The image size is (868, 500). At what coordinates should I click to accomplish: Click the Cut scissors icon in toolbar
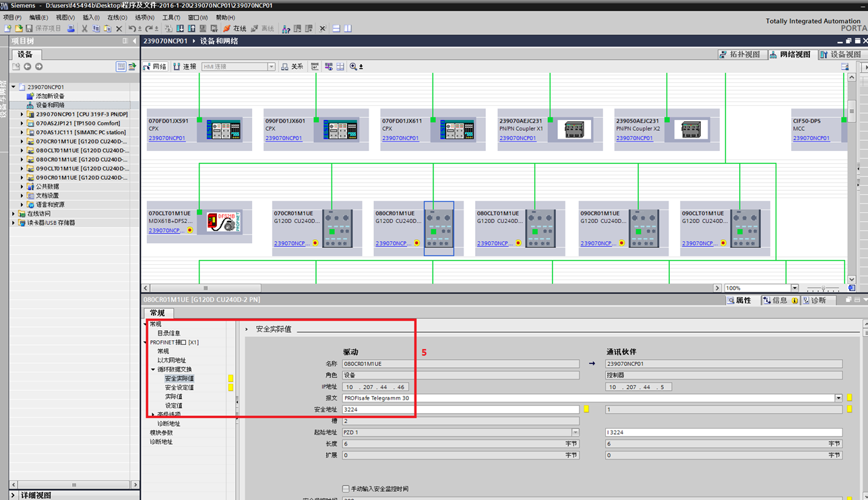(84, 29)
